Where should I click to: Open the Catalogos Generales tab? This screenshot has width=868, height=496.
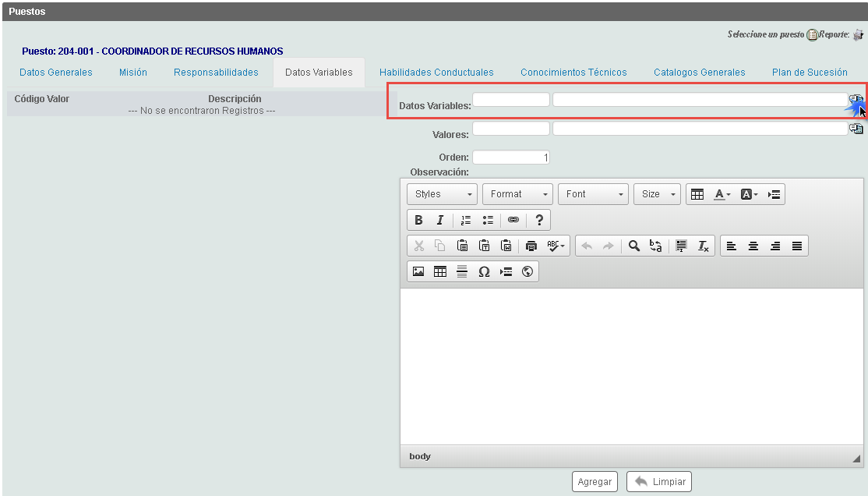coord(699,73)
